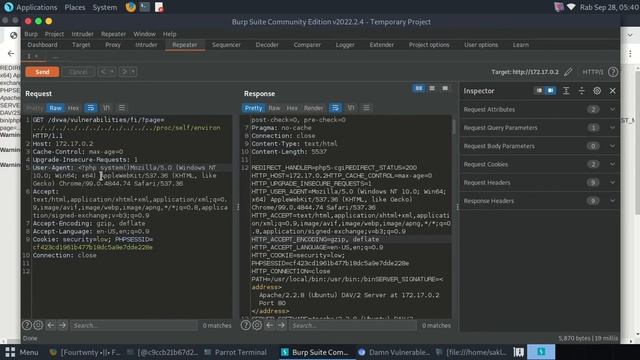640x360 pixels.
Task: Open next history dropdown arrow
Action: (x=133, y=72)
